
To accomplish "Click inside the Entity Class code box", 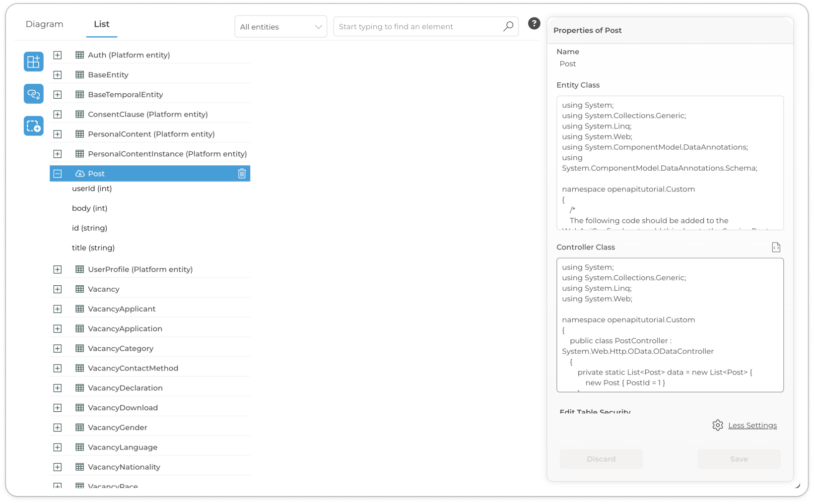I will pyautogui.click(x=670, y=163).
